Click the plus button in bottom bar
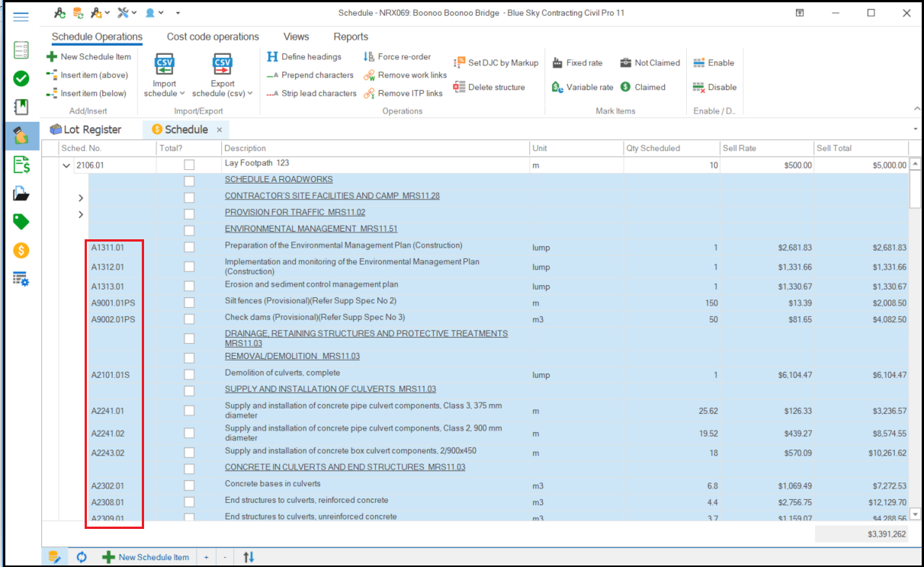Viewport: 924px width, 567px height. 206,557
